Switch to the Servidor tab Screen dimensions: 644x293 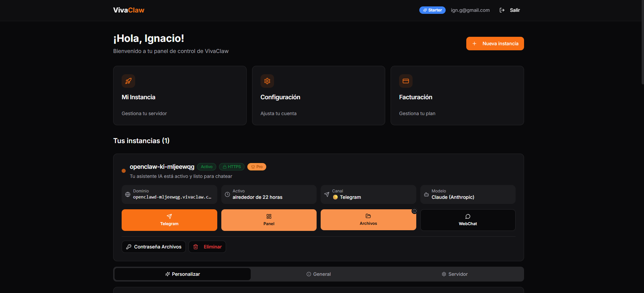click(x=455, y=274)
